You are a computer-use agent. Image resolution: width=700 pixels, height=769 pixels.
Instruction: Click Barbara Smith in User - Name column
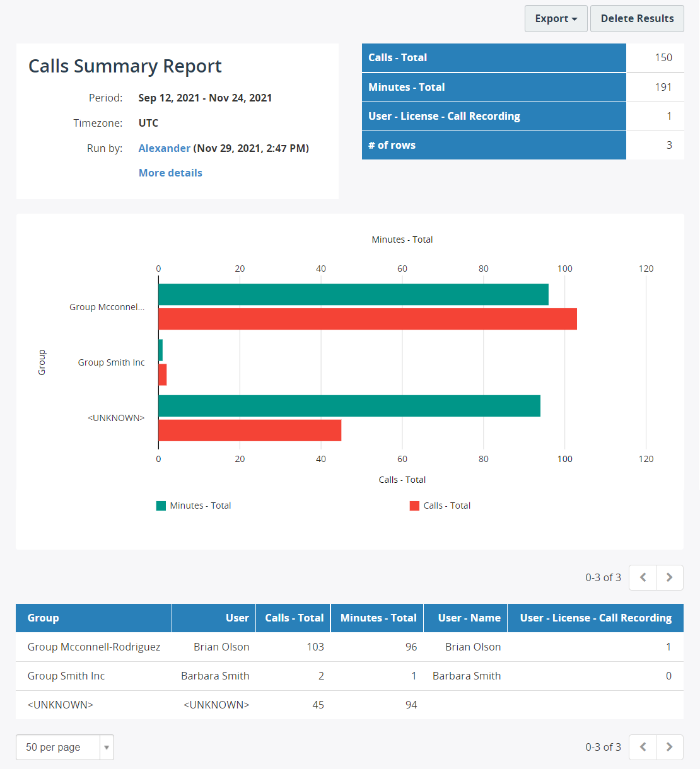pyautogui.click(x=467, y=676)
